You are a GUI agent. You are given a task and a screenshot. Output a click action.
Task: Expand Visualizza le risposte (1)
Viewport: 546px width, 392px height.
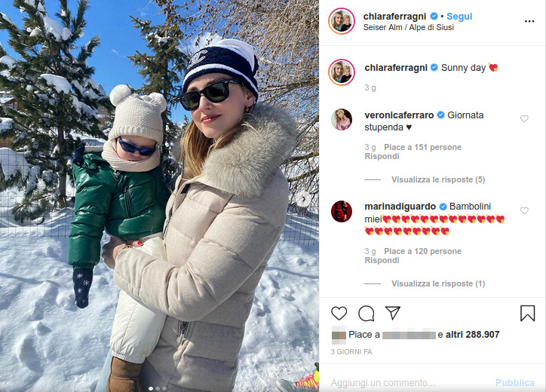click(x=438, y=283)
